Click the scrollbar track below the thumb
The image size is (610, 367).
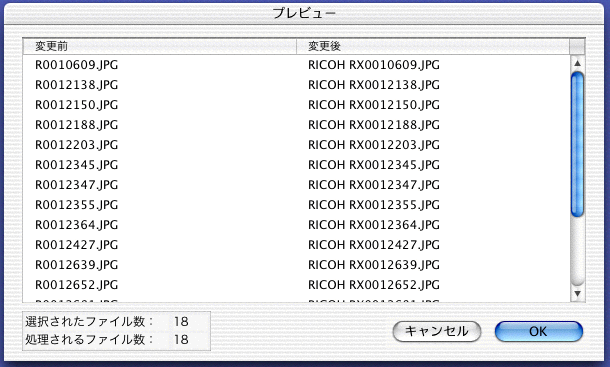(577, 251)
